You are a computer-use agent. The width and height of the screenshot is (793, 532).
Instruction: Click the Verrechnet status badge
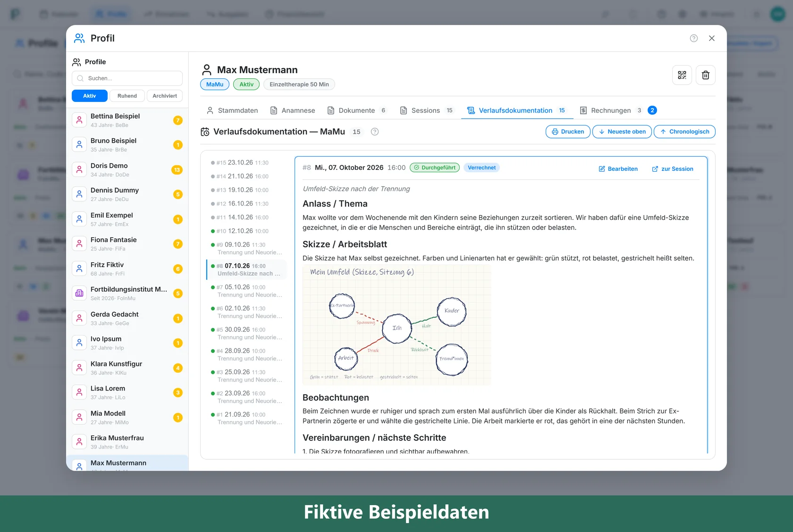coord(481,167)
